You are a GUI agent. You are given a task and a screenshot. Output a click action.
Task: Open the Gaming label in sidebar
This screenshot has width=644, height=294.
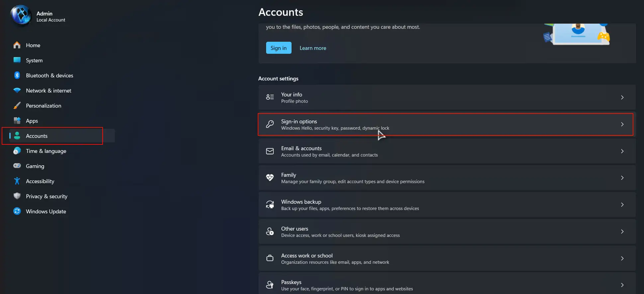35,166
